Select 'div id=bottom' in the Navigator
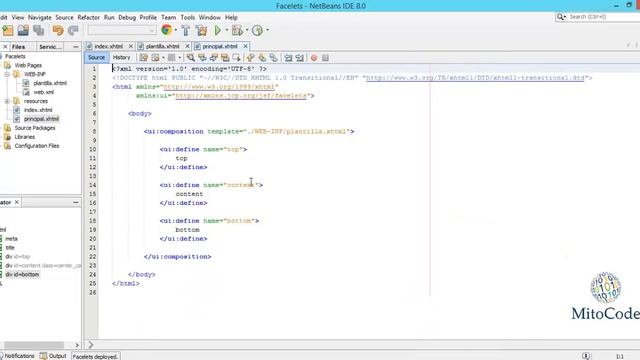The height and width of the screenshot is (360, 640). coord(22,275)
